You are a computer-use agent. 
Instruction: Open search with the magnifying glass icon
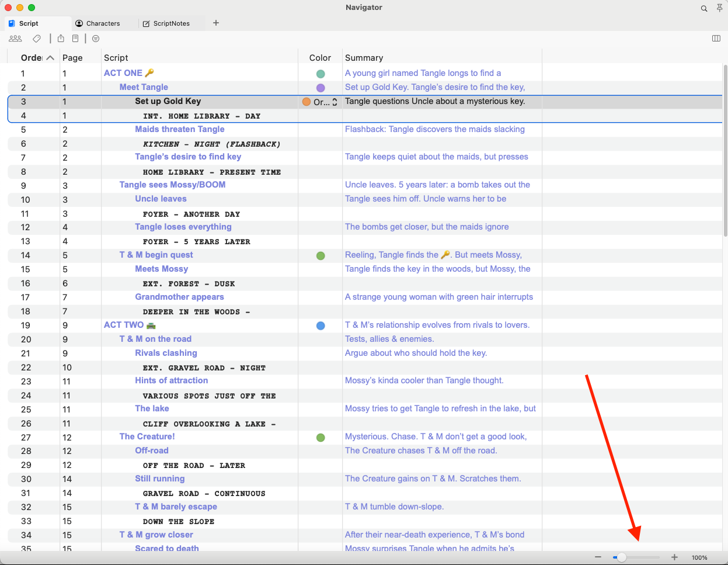click(x=704, y=8)
